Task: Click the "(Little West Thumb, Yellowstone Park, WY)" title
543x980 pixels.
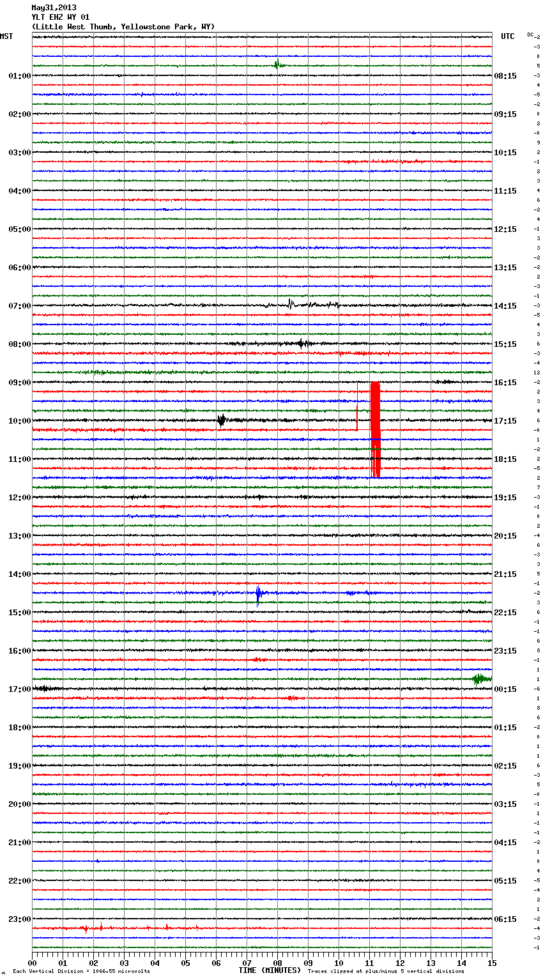Action: click(x=123, y=27)
